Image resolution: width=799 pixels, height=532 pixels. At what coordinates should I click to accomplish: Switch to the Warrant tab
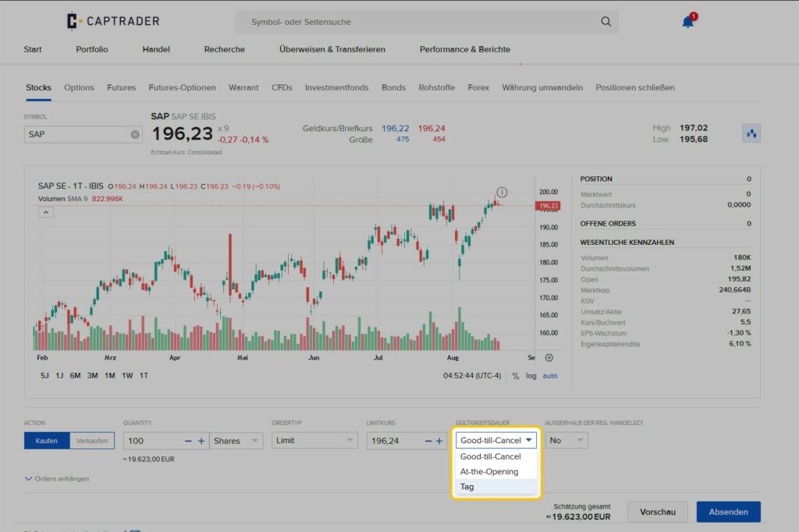[x=243, y=87]
